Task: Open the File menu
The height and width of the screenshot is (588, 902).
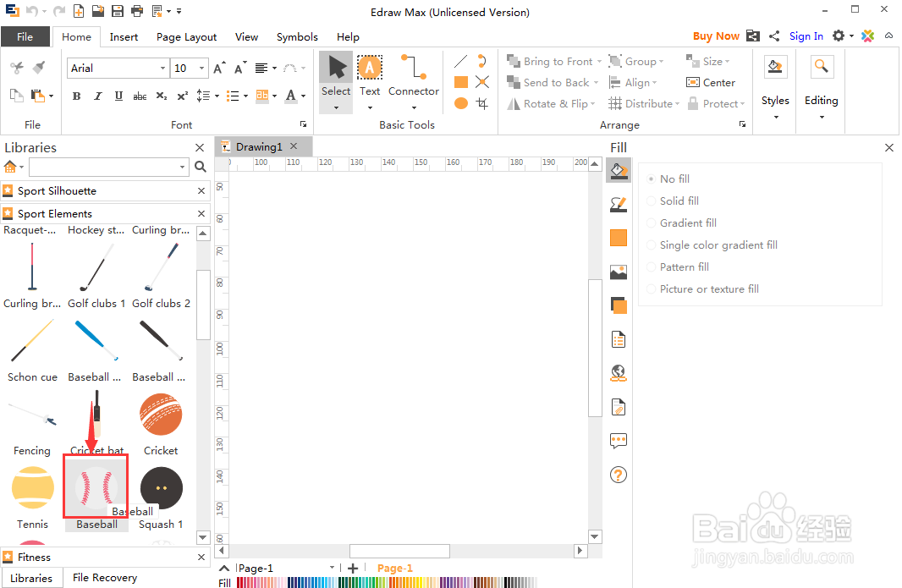Action: (25, 36)
